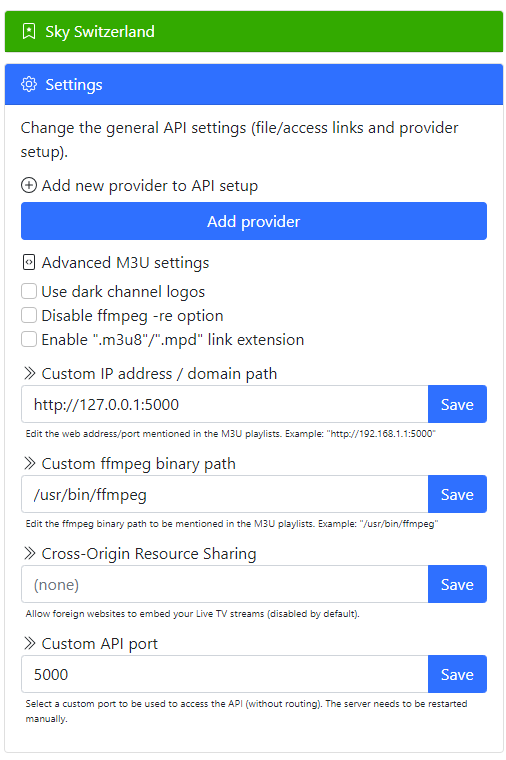
Task: Click the chevrons icon beside Custom API port
Action: 30,643
